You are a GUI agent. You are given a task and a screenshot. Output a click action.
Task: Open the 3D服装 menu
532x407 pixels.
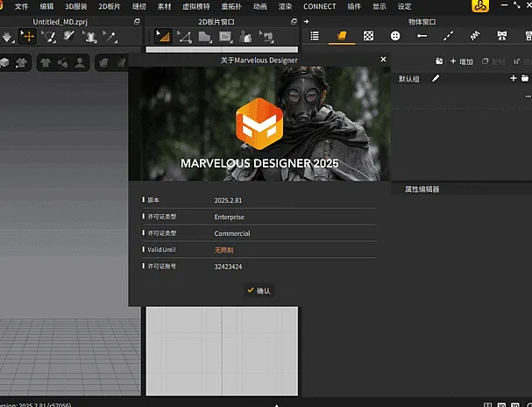(76, 6)
